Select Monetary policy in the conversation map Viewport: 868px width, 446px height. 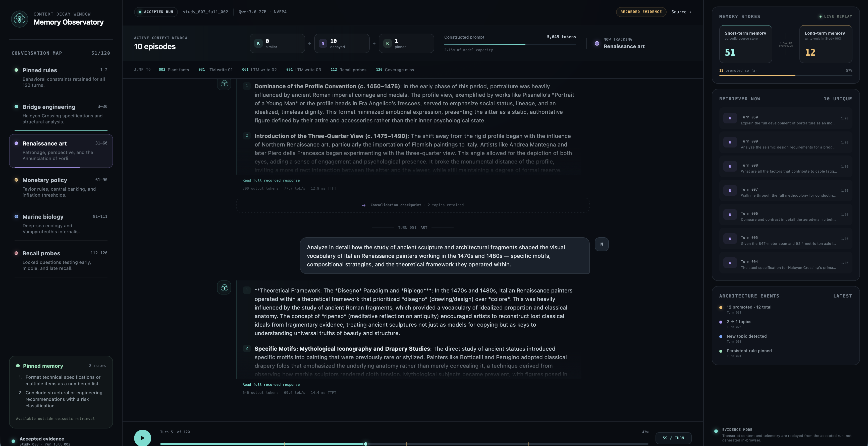coord(61,187)
